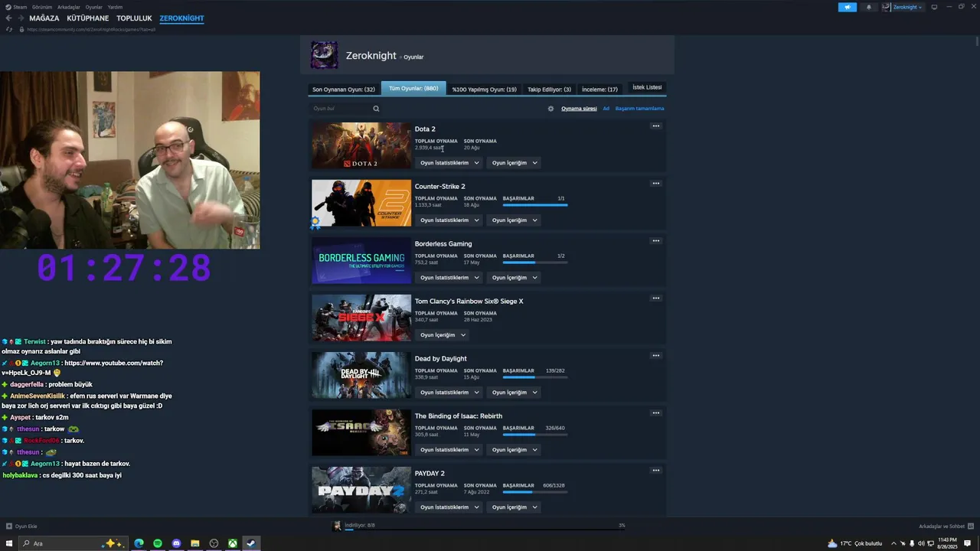Select the Tüm Oyunlar (880) tab
Screen dimensions: 980x551
(413, 89)
